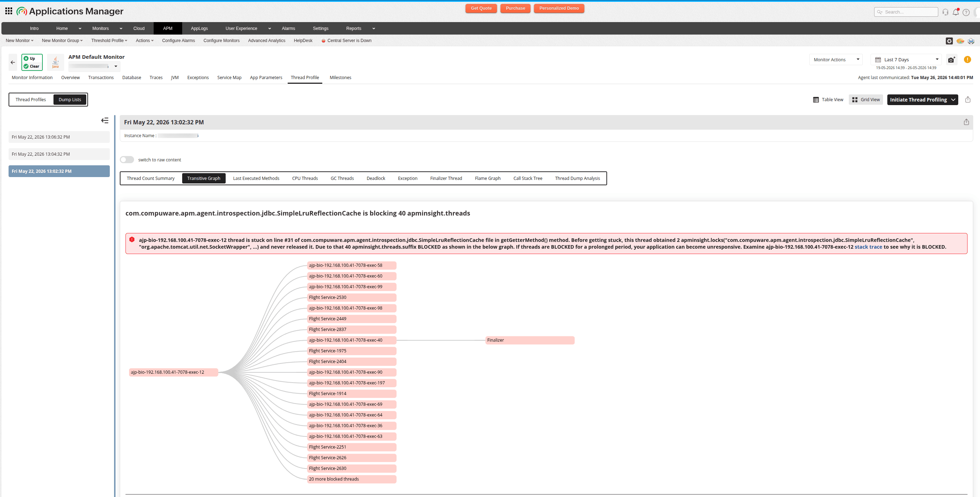Select dump Fri May 22, 2026 13:04:32 PM
Screen dimensions: 980x497
(59, 154)
